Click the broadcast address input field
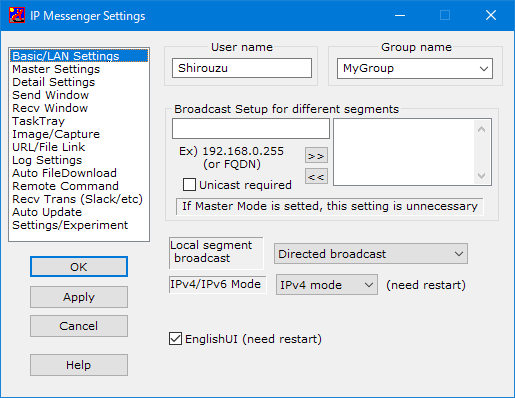The image size is (515, 398). tap(251, 128)
